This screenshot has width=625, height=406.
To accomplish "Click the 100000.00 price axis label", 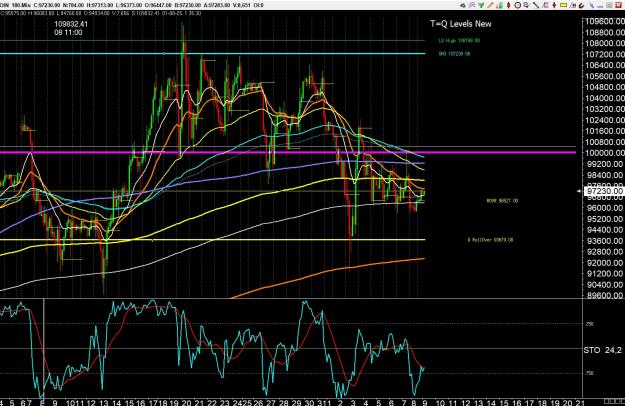I will pyautogui.click(x=605, y=153).
